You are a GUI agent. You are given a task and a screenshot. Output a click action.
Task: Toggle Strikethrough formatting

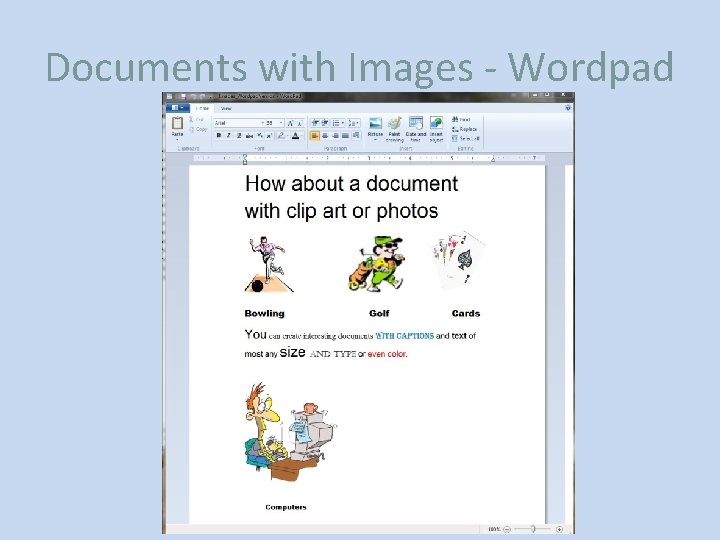click(x=249, y=135)
